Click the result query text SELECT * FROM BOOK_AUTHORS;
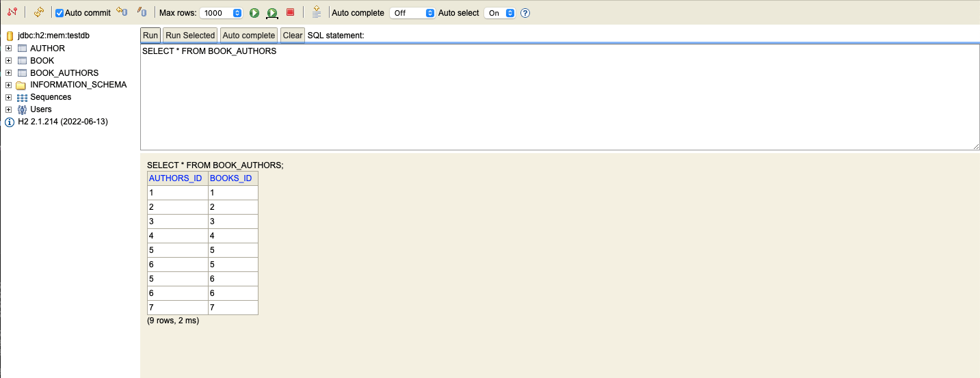This screenshot has width=980, height=378. (x=215, y=165)
